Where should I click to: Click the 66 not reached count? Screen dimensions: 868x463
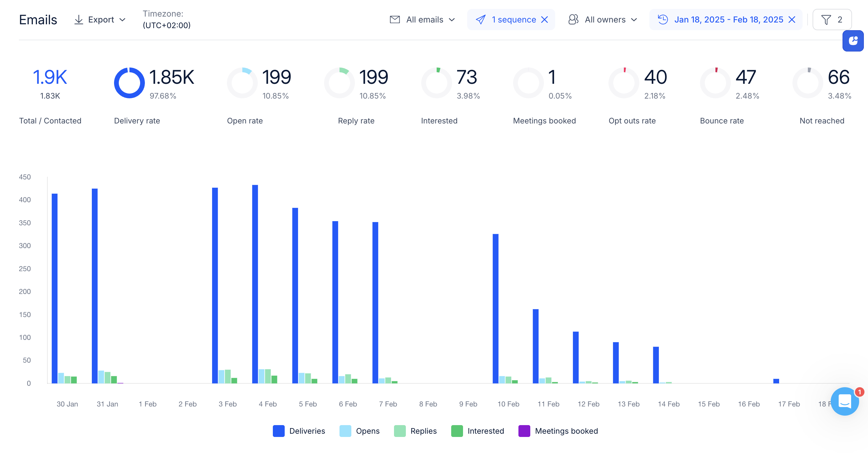tap(839, 77)
